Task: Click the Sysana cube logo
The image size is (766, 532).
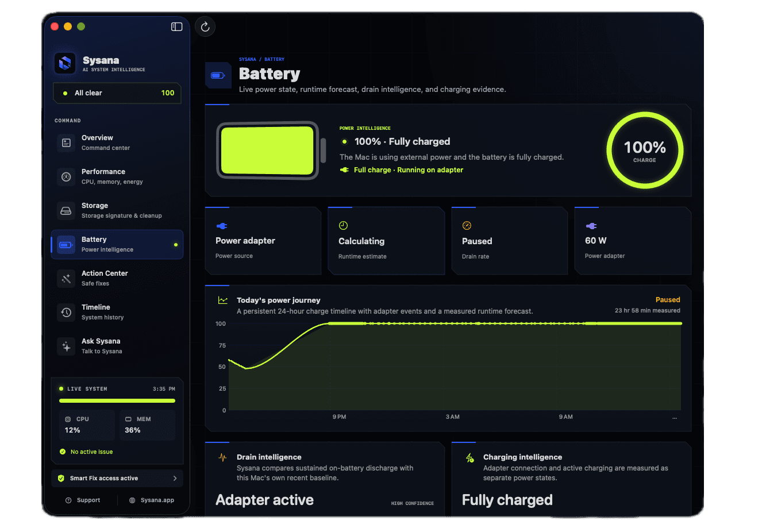Action: point(65,63)
